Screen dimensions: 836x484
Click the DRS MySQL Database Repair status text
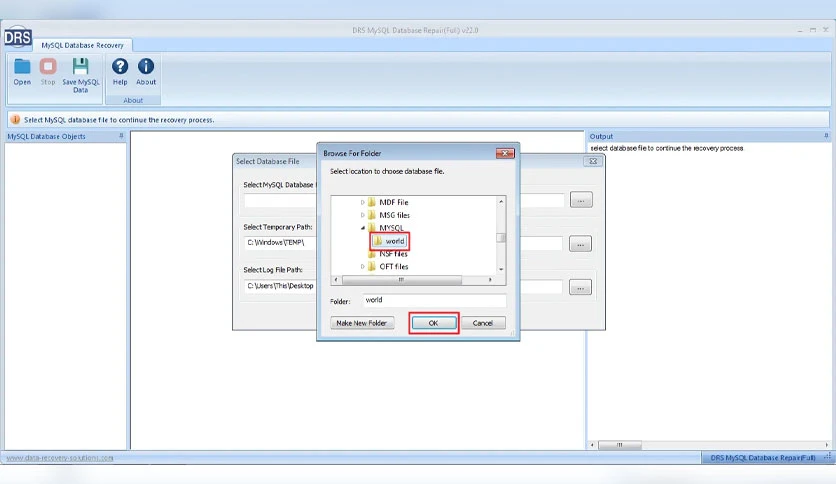(762, 458)
